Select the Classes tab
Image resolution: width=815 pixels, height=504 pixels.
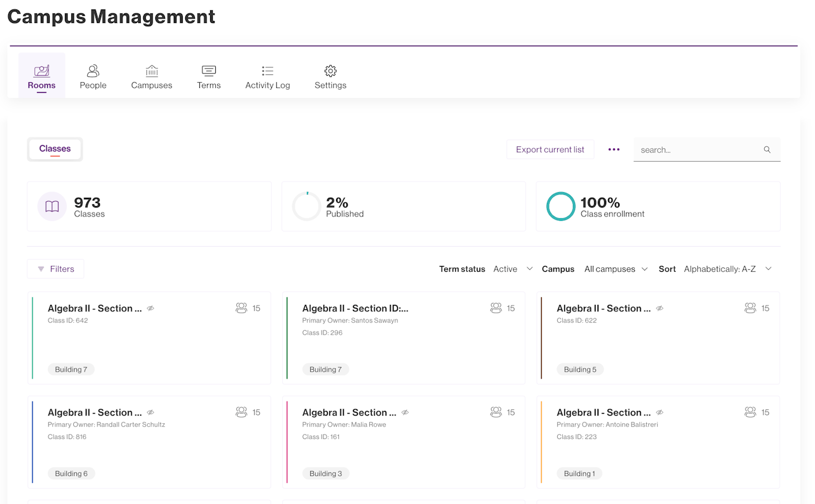point(55,149)
